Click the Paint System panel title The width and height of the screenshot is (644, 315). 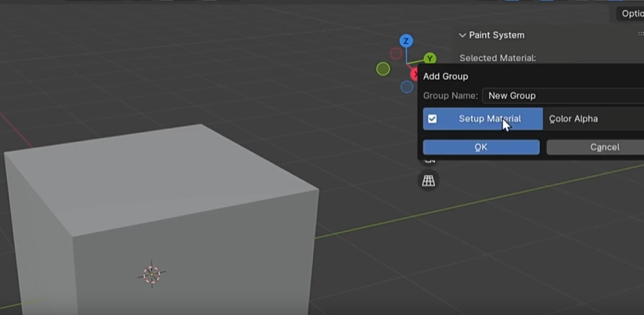tap(496, 35)
